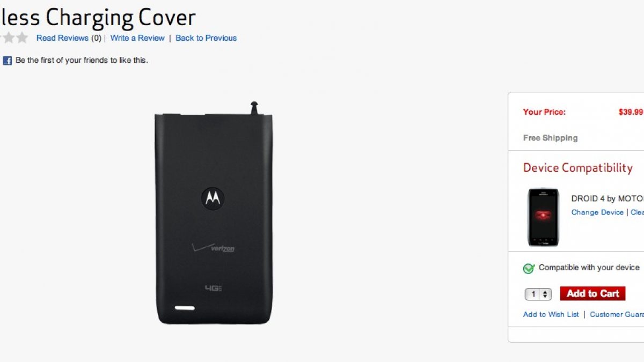Click the Verizon logo on the cover
This screenshot has width=644, height=362.
[214, 248]
